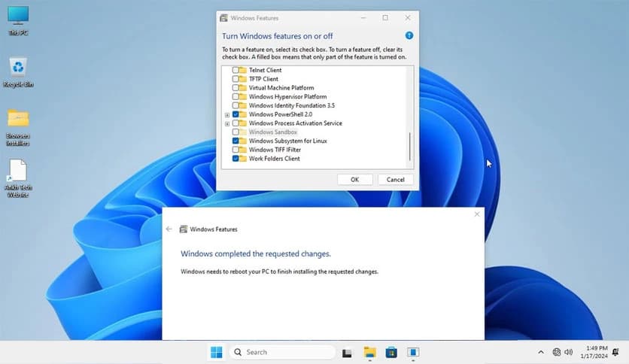Expand Windows Process Activation Service node
Viewport: 629px width, 364px height.
227,124
